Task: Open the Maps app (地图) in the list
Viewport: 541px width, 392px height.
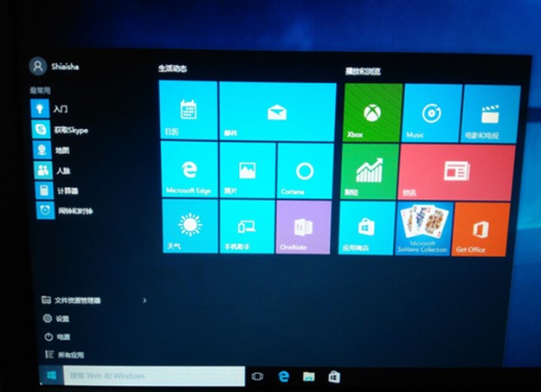Action: [x=51, y=150]
